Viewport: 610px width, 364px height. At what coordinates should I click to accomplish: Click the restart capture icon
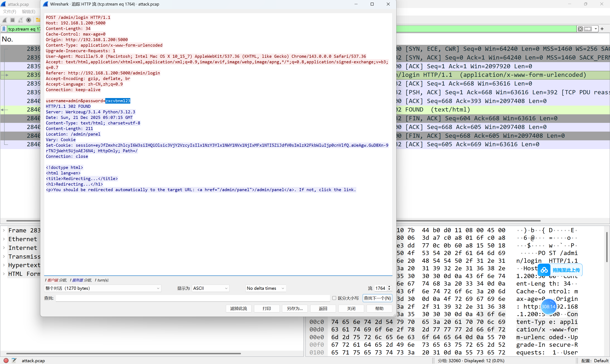(x=21, y=20)
